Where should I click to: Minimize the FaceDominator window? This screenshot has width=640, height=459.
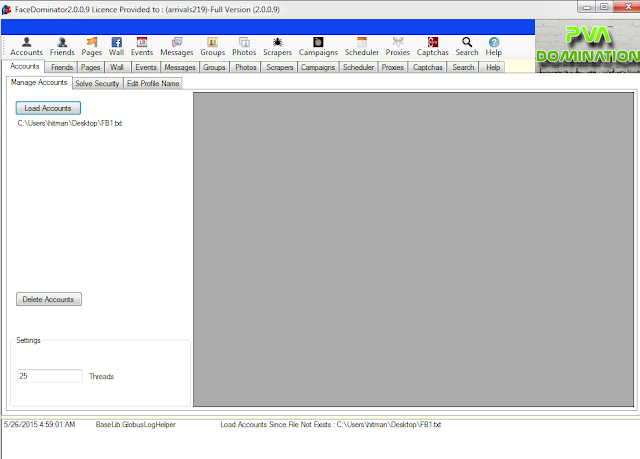tap(587, 7)
